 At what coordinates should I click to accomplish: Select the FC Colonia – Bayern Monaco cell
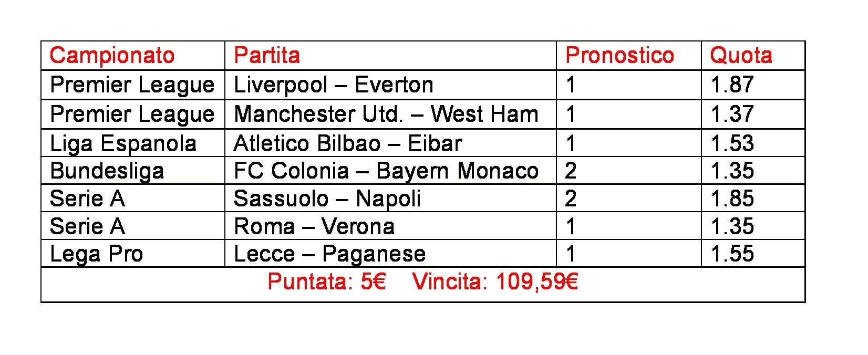(x=386, y=171)
